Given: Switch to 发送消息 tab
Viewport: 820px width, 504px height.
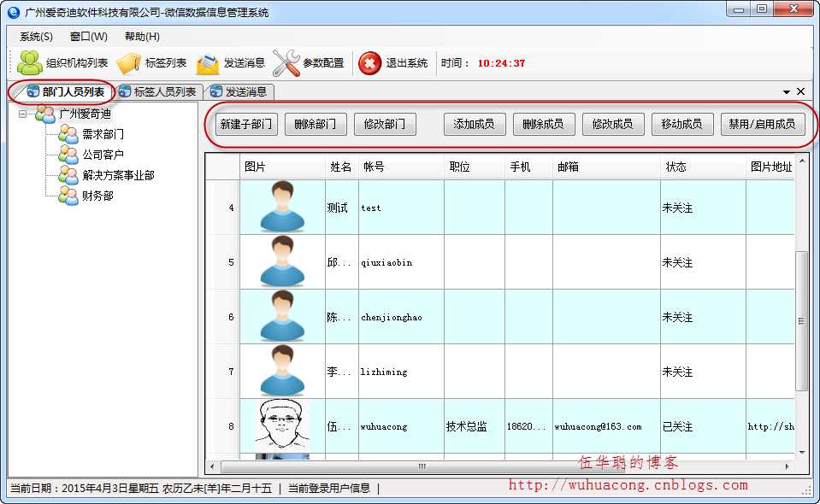Looking at the screenshot, I should tap(240, 92).
